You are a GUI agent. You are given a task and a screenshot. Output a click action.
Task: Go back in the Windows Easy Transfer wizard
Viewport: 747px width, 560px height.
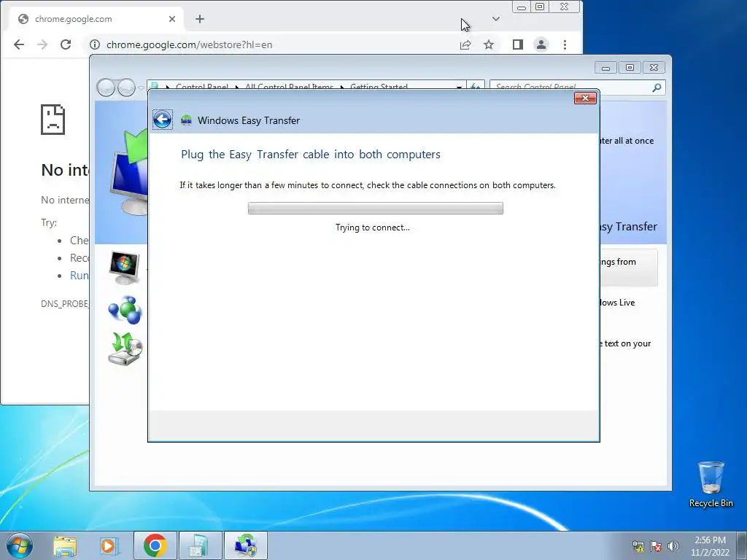[163, 120]
